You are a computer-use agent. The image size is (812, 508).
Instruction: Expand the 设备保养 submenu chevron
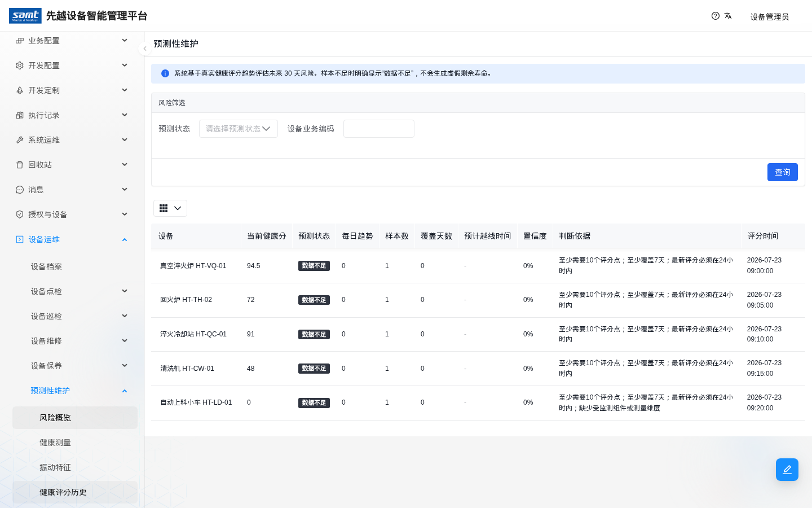125,366
